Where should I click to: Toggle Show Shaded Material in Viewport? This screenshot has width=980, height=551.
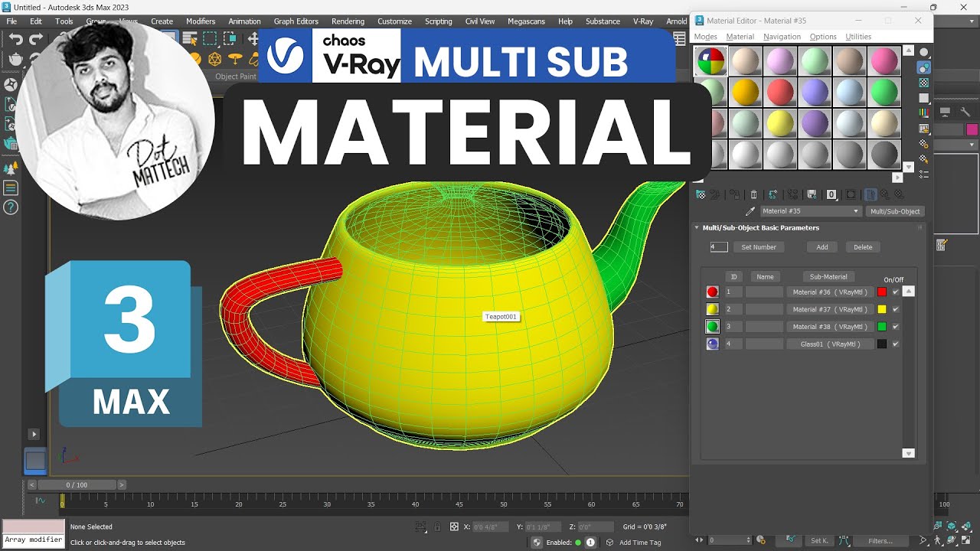click(851, 194)
